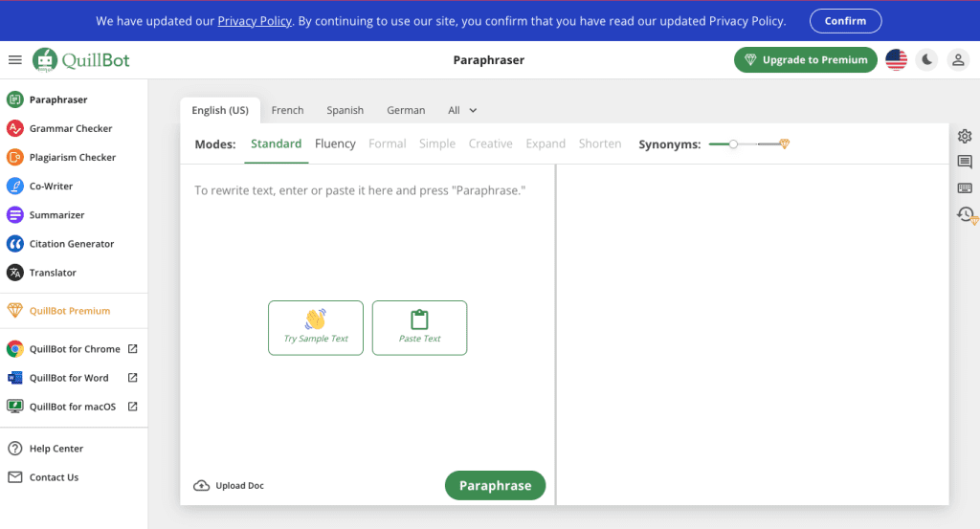Image resolution: width=980 pixels, height=529 pixels.
Task: Open the Citation Generator icon
Action: pyautogui.click(x=14, y=244)
